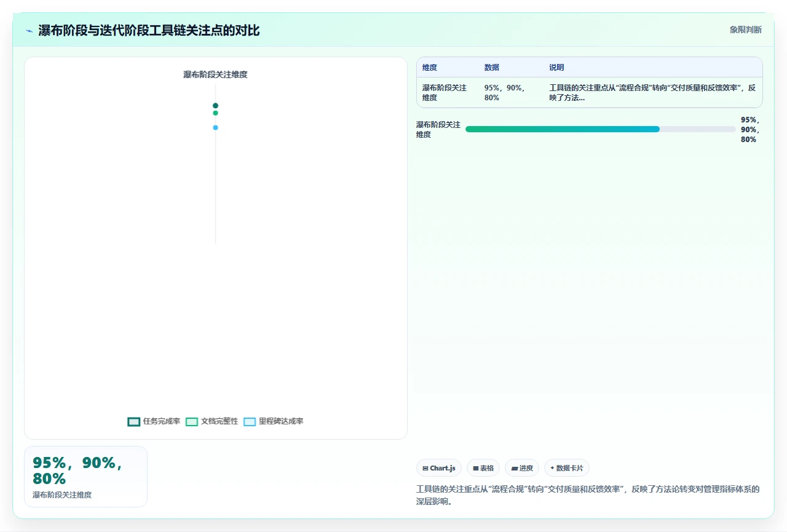Click the chart title 瀑布阶段关注维度
The height and width of the screenshot is (532, 787).
click(215, 74)
